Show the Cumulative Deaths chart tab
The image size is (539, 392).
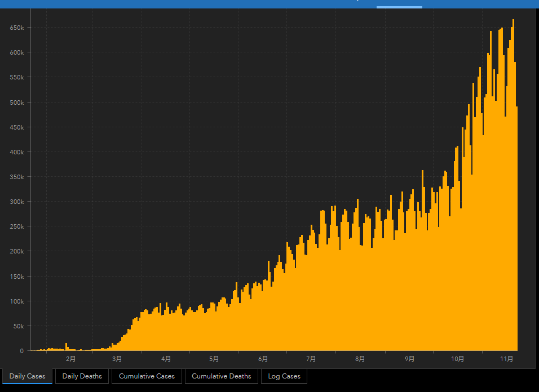(x=222, y=376)
